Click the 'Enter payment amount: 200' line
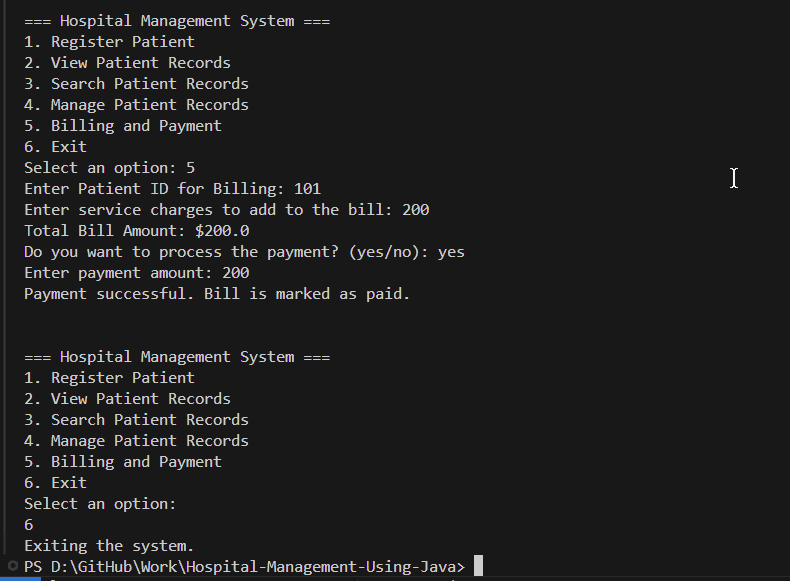The height and width of the screenshot is (581, 790). tap(136, 273)
